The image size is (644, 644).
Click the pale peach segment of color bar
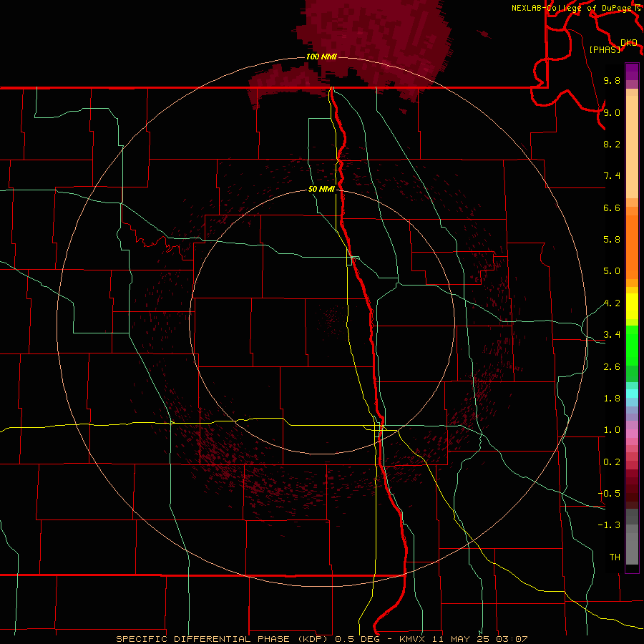[x=632, y=147]
